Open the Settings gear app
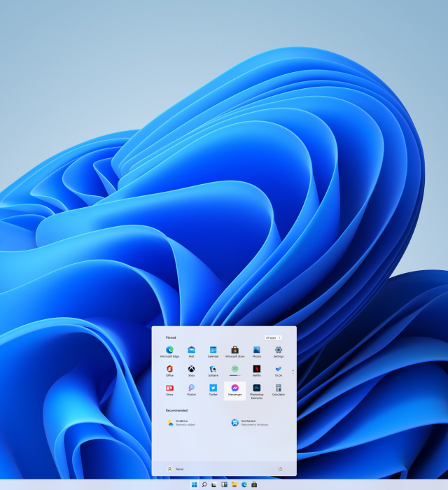Screen dimensions: 448x490 (x=279, y=350)
